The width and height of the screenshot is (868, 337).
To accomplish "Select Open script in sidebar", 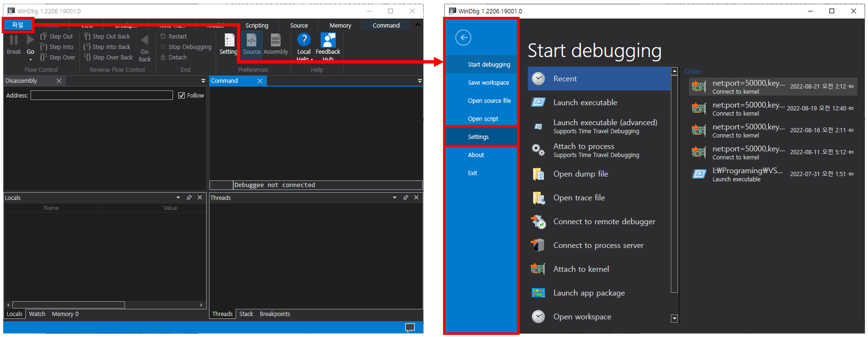I will pyautogui.click(x=481, y=119).
